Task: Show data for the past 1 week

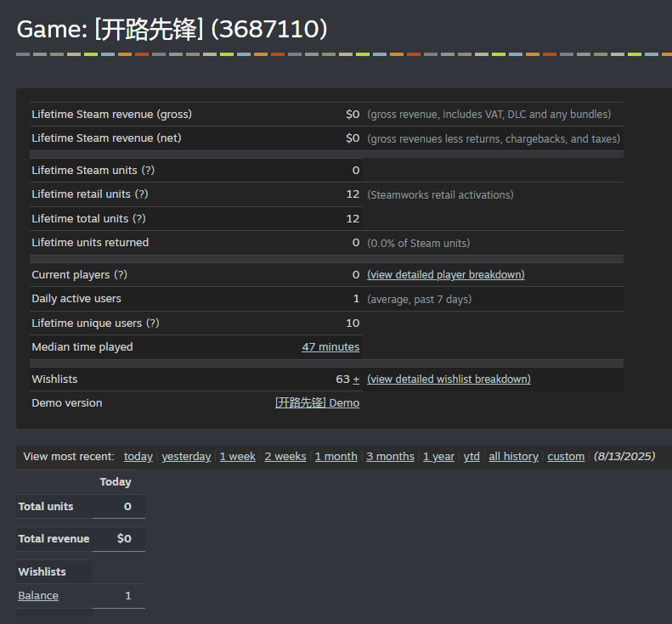Action: tap(237, 457)
